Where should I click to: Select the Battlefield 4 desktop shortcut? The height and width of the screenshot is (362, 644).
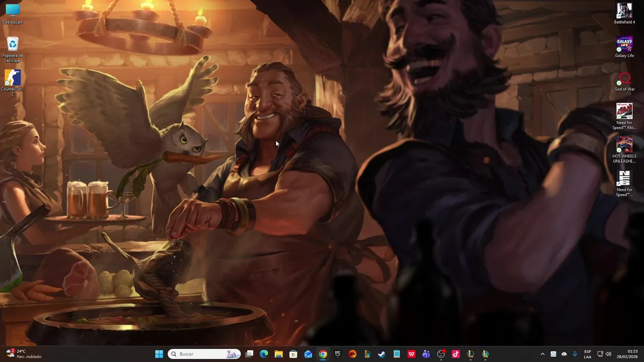pyautogui.click(x=624, y=14)
